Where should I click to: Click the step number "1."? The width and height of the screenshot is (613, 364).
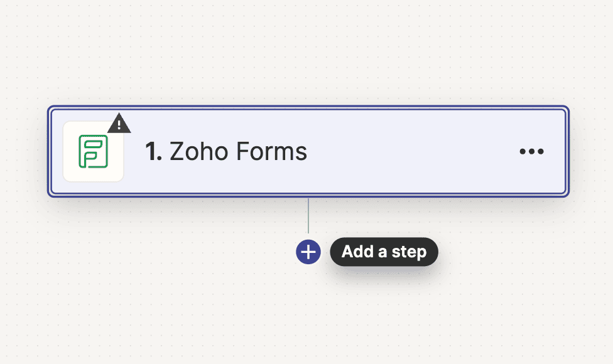pyautogui.click(x=154, y=151)
